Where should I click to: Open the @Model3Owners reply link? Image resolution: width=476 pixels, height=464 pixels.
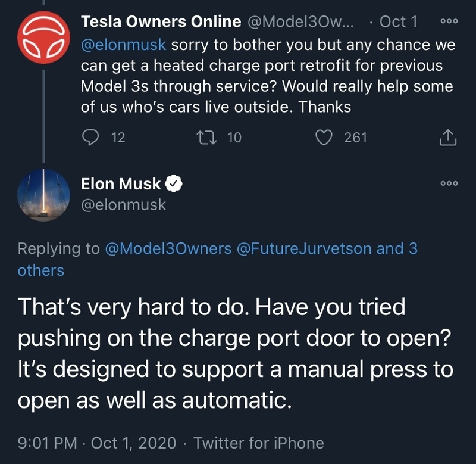click(168, 248)
